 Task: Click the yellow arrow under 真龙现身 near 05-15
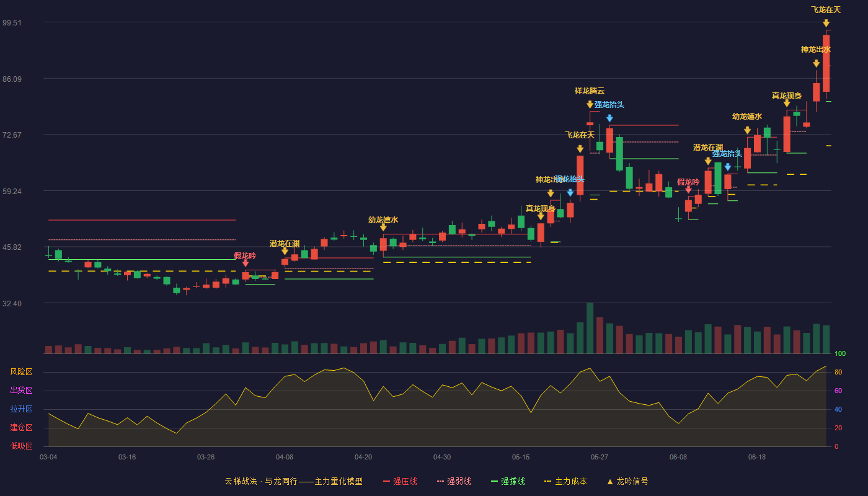[541, 216]
